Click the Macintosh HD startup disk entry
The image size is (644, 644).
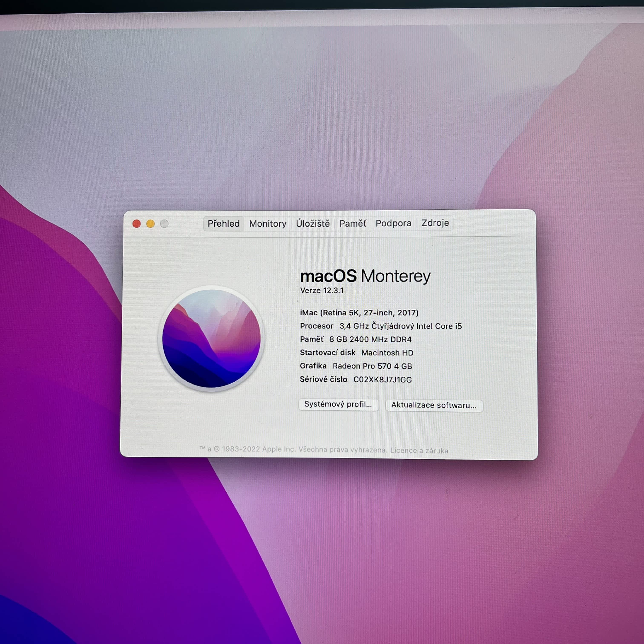(x=387, y=353)
